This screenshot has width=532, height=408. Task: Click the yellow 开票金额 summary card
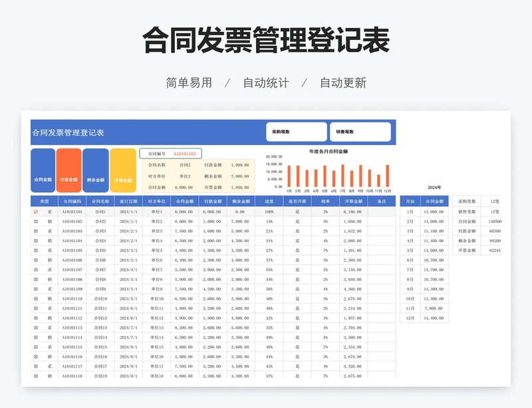tap(123, 170)
